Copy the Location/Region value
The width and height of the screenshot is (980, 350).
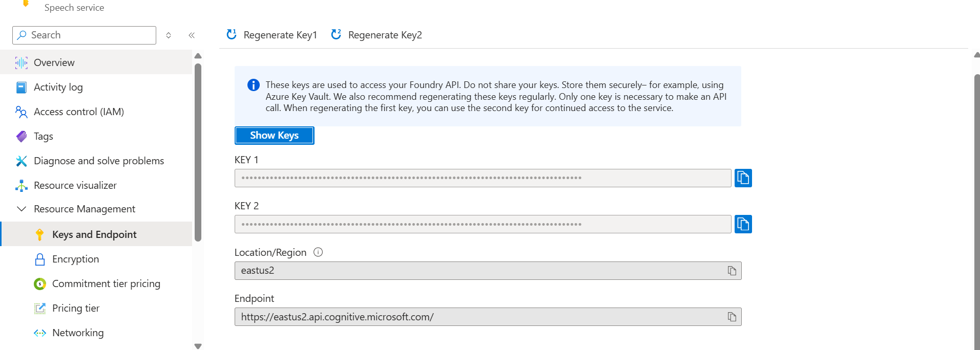(732, 271)
